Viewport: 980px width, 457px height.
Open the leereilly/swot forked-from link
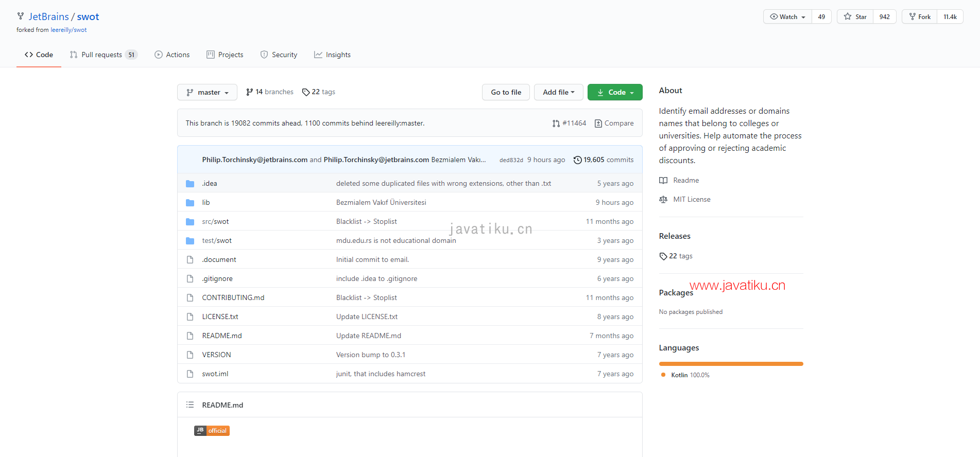(x=68, y=30)
